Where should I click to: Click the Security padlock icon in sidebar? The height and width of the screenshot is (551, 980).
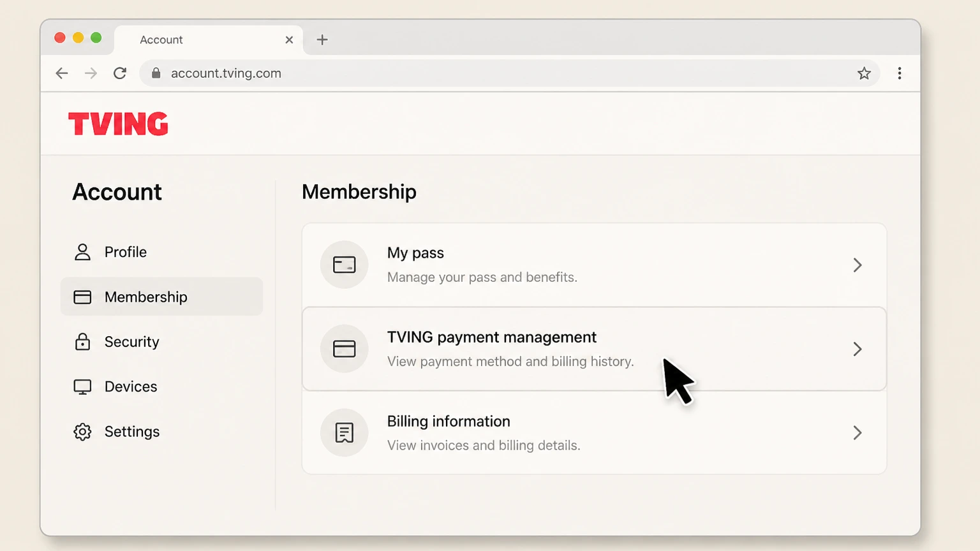82,342
